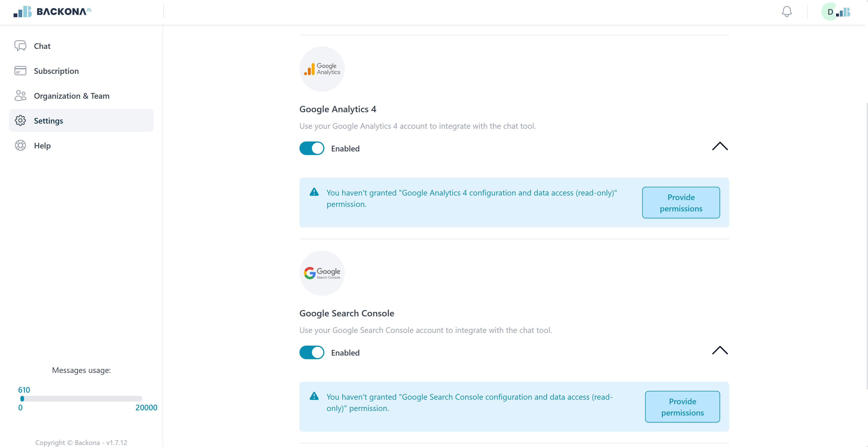Click the Google Search Console logo circle
This screenshot has height=447, width=868.
[322, 273]
